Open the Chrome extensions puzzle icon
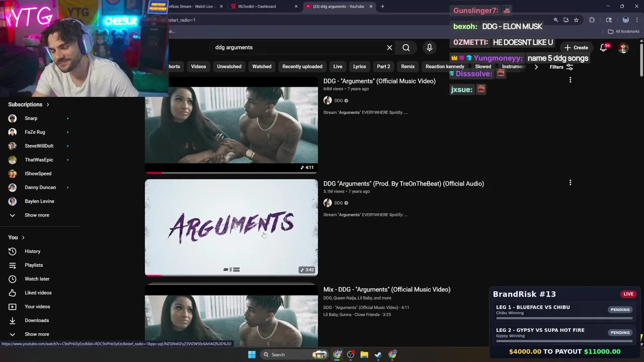644x362 pixels. (x=592, y=20)
